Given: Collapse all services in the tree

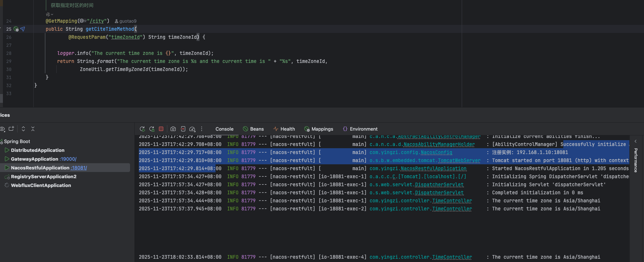Looking at the screenshot, I should (33, 129).
